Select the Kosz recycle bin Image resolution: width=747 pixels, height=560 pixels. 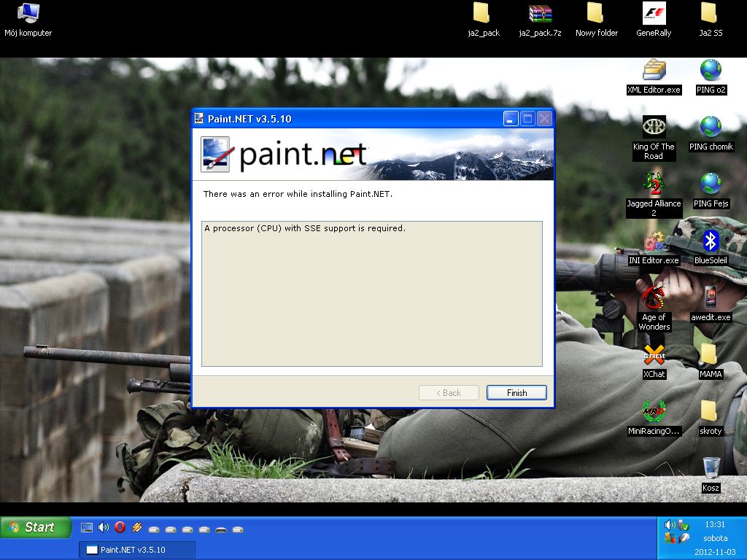pyautogui.click(x=711, y=468)
